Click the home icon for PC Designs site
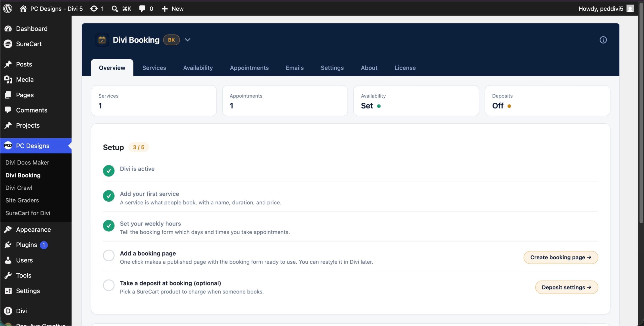This screenshot has height=326, width=644. [x=23, y=9]
